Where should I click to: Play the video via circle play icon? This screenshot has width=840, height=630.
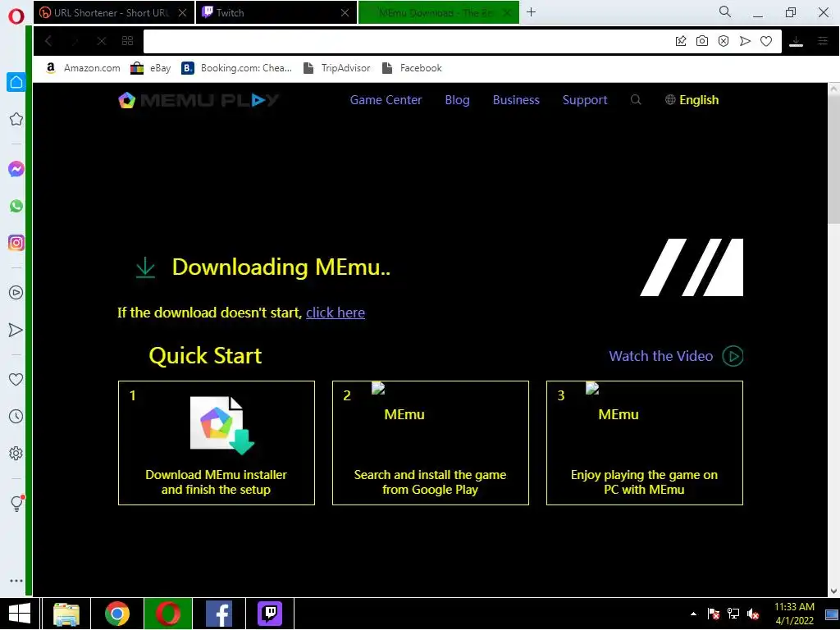733,356
